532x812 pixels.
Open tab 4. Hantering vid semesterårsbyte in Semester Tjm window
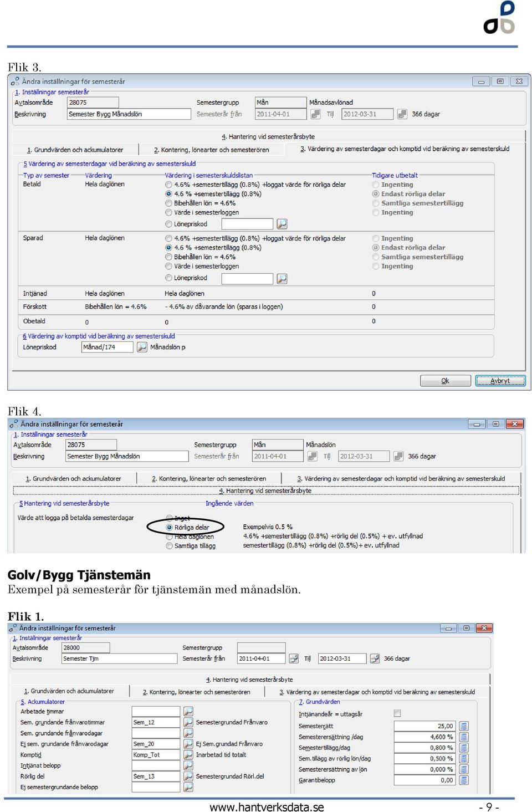(x=249, y=680)
